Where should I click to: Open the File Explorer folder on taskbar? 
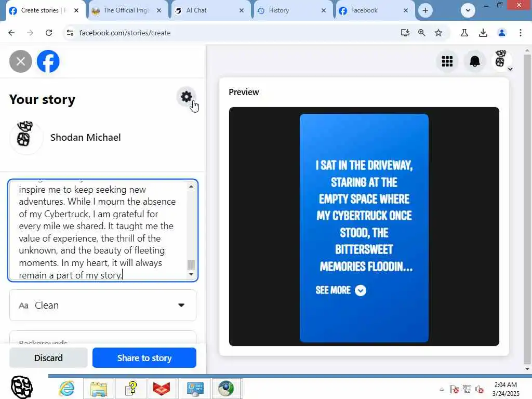(x=99, y=389)
